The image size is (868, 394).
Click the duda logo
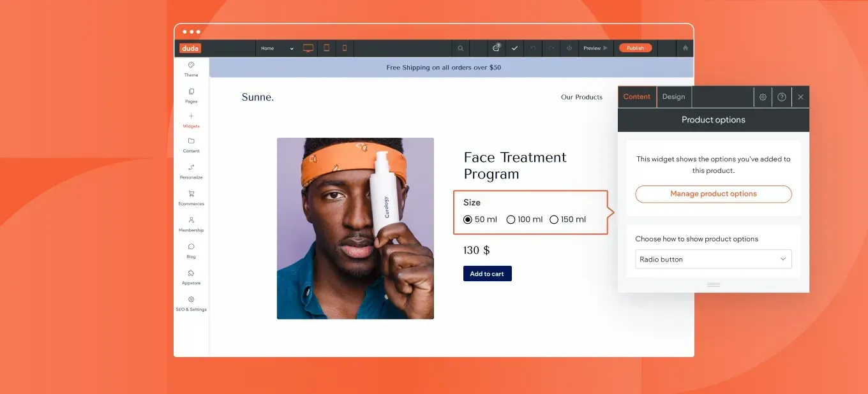(190, 48)
